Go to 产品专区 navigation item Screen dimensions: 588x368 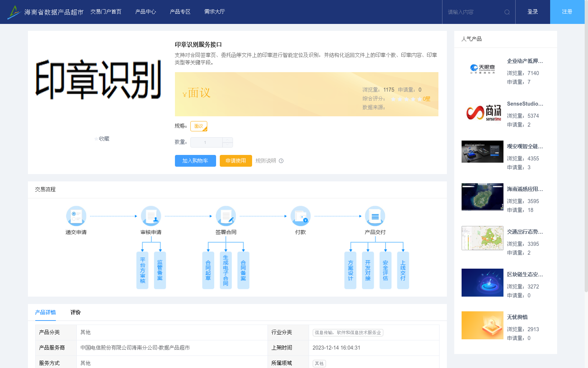coord(180,12)
